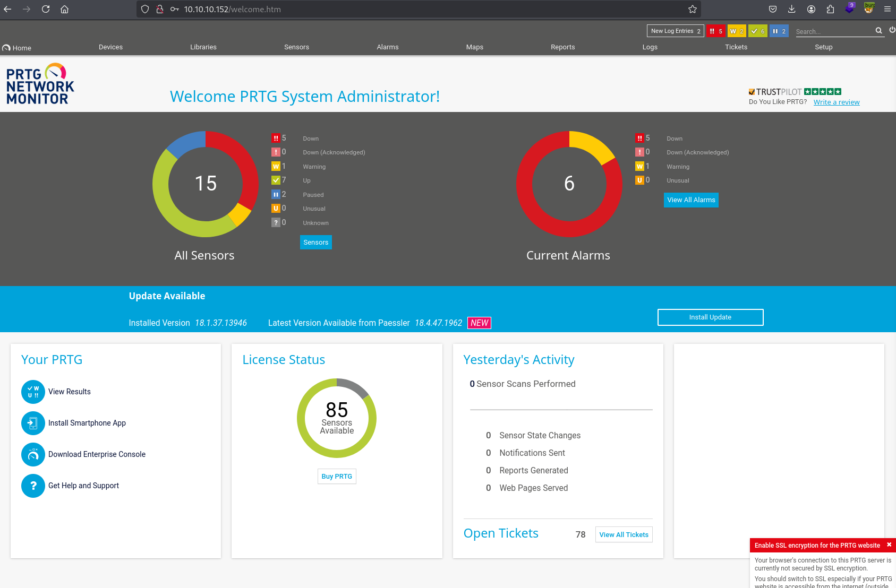
Task: Click the 'Down (Acknowledged)' label in All Sensors legend
Action: coord(334,152)
